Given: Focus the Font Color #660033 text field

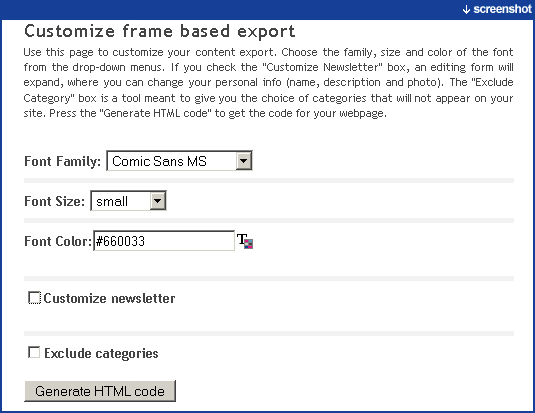Looking at the screenshot, I should 164,241.
